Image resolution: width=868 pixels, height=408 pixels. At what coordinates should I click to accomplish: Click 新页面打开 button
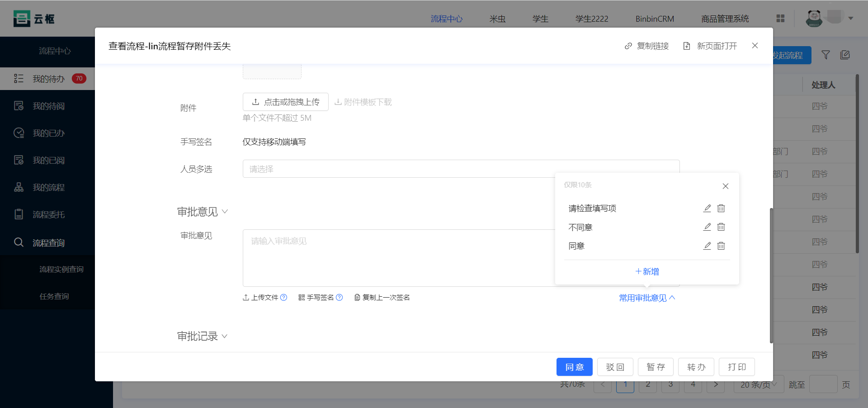point(710,46)
